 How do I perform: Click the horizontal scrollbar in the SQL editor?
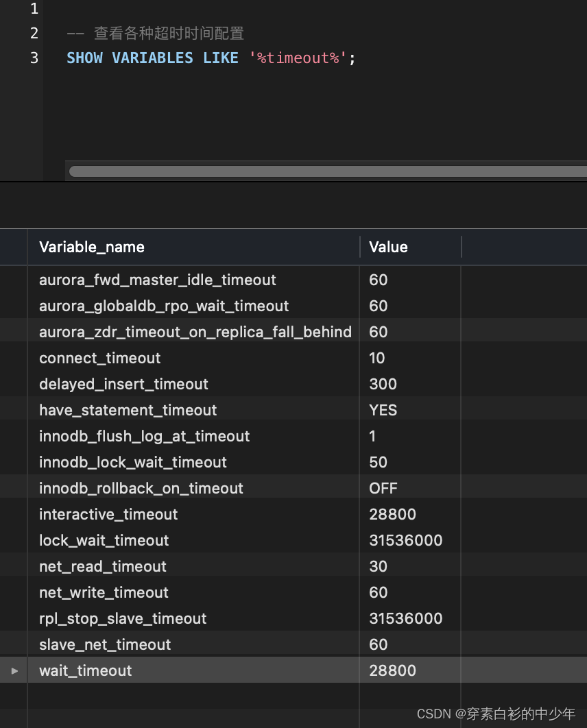328,171
